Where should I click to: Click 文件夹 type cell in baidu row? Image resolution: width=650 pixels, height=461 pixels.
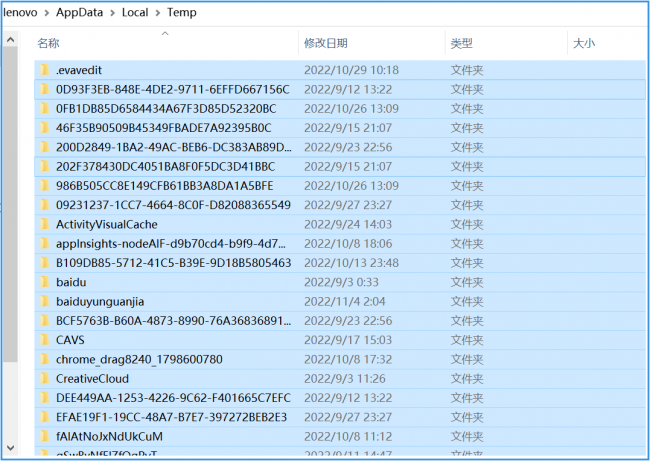467,282
